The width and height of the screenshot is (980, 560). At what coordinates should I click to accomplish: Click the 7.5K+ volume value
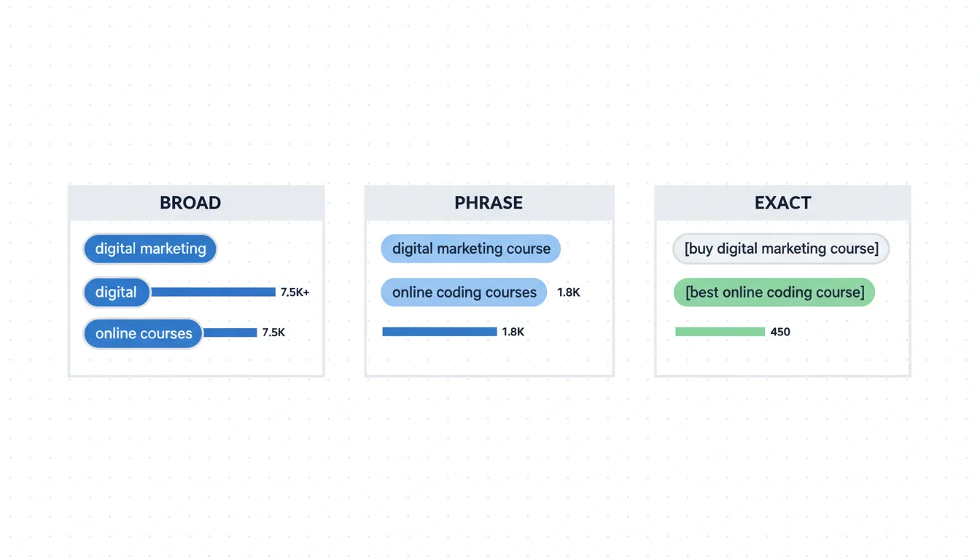point(295,292)
